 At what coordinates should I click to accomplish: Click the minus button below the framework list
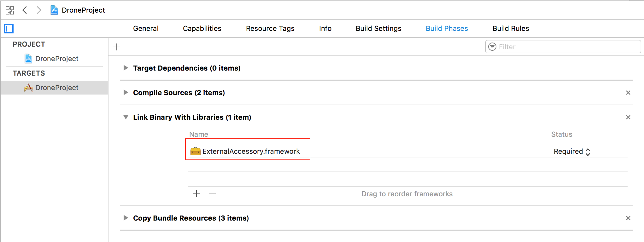tap(212, 194)
